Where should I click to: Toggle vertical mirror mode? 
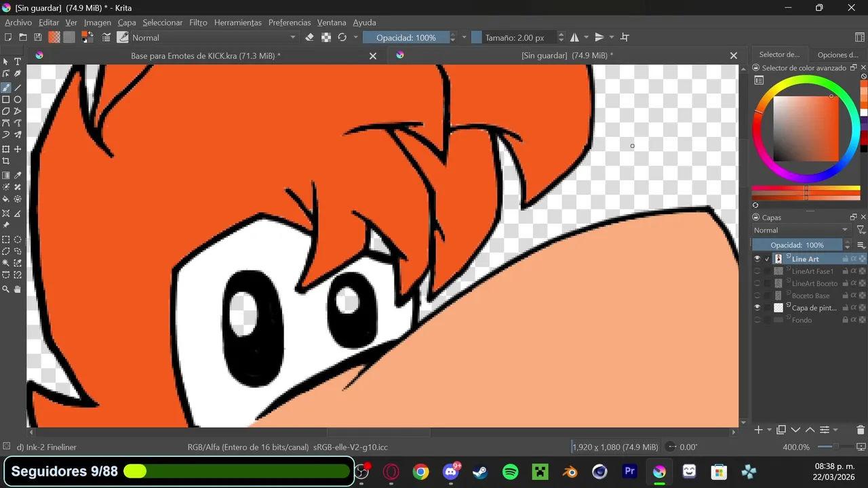coord(599,37)
